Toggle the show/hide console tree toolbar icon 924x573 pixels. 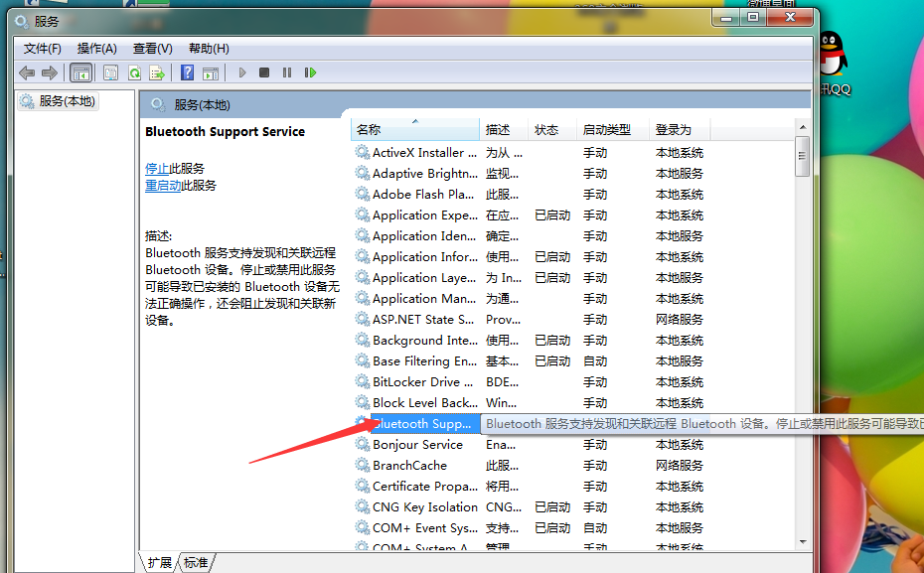(x=80, y=73)
